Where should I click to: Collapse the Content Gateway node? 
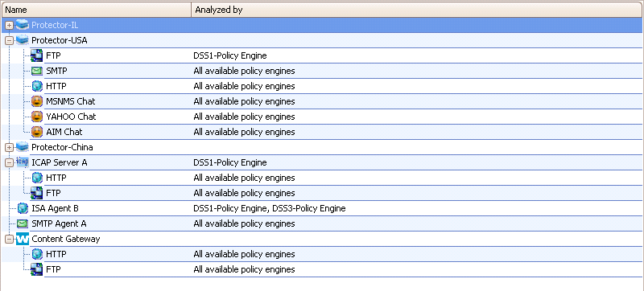(9, 239)
